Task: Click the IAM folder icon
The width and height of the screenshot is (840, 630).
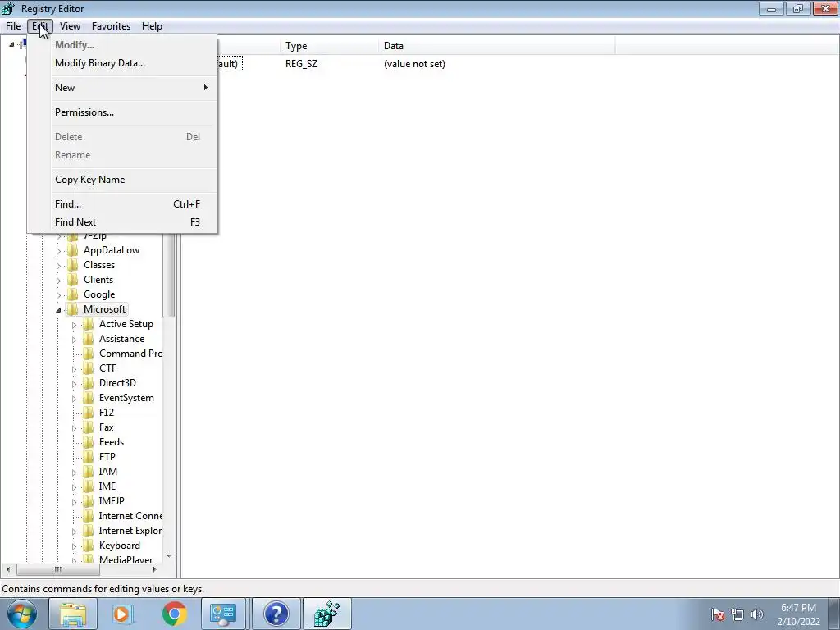Action: 88,472
